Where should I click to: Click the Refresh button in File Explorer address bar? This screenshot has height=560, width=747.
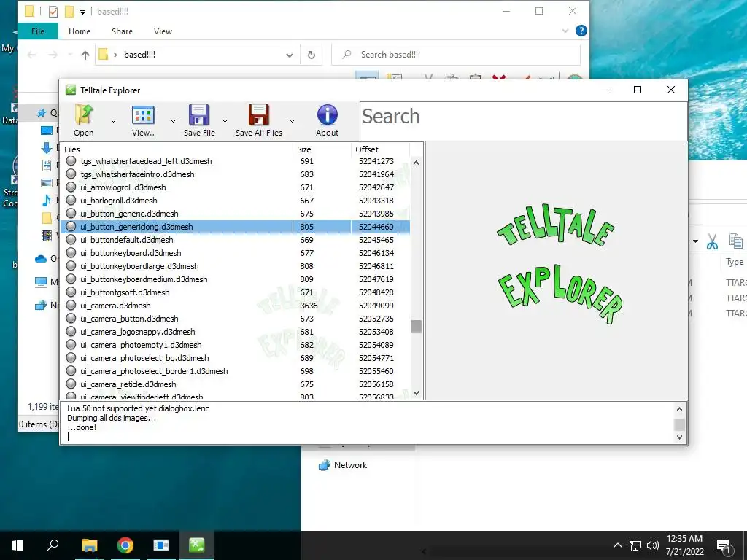click(311, 55)
